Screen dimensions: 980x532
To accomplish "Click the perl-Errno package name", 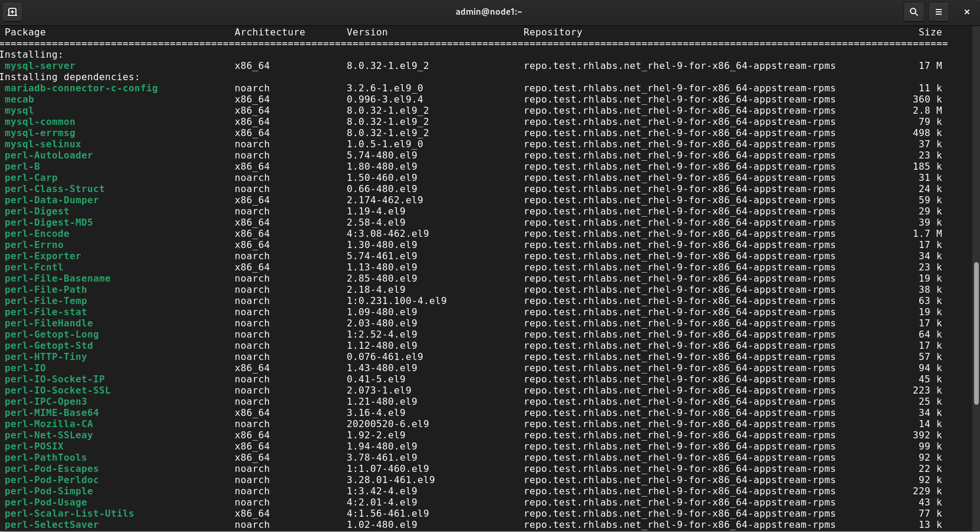I will click(x=34, y=245).
